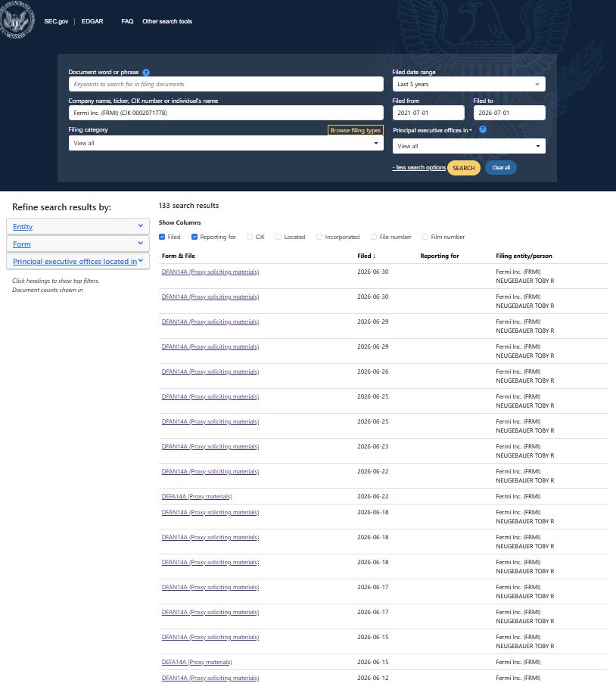This screenshot has width=616, height=683.
Task: Edit the Filed from date field
Action: click(x=428, y=113)
